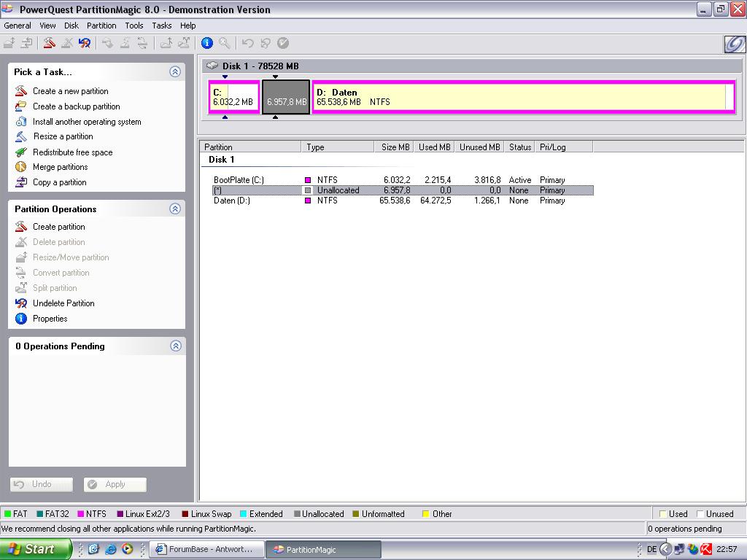Click the magnifier Check toolbar icon

pos(225,43)
